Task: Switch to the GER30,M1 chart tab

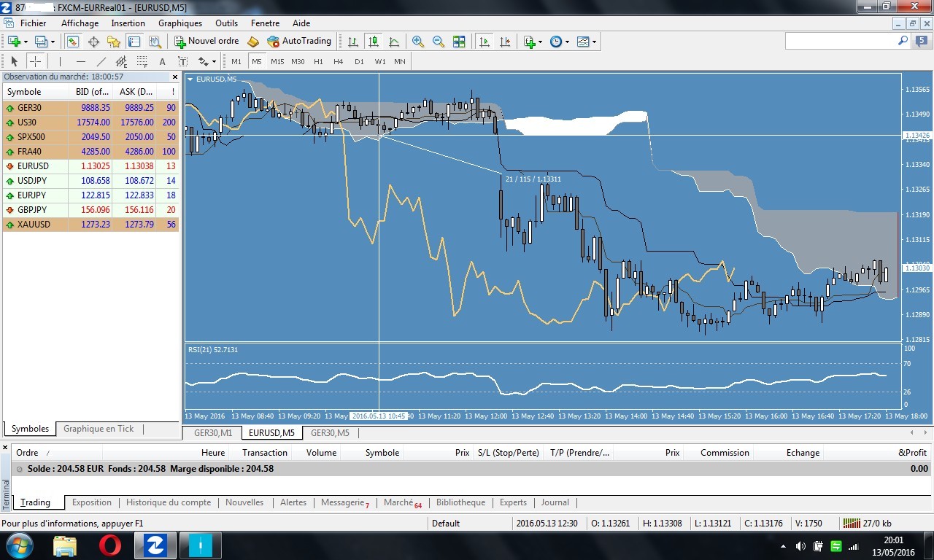Action: 212,433
